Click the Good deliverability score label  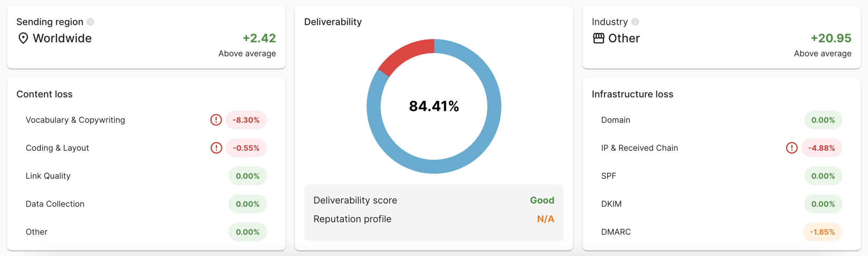[542, 200]
